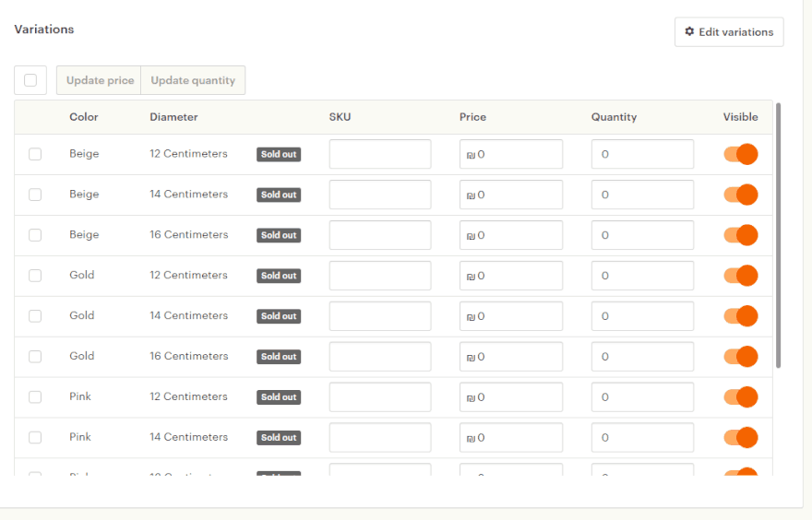Click the Sold out badge on Gold 14 Centimeters

point(279,316)
